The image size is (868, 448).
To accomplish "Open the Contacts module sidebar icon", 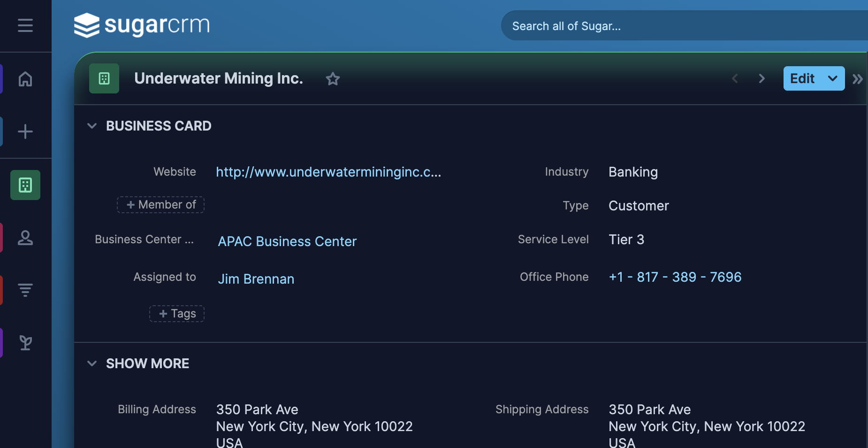I will pyautogui.click(x=25, y=238).
